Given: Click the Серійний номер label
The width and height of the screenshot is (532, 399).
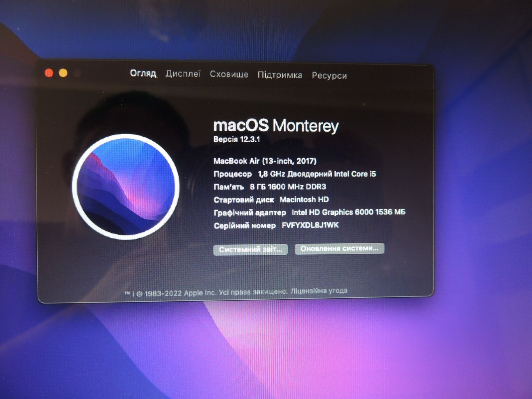Looking at the screenshot, I should [244, 226].
